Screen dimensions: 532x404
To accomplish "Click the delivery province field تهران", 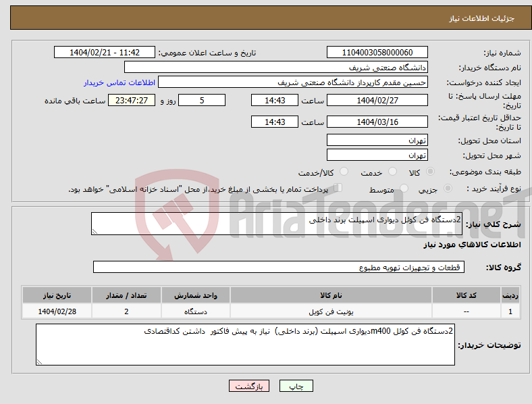I will (x=377, y=140).
